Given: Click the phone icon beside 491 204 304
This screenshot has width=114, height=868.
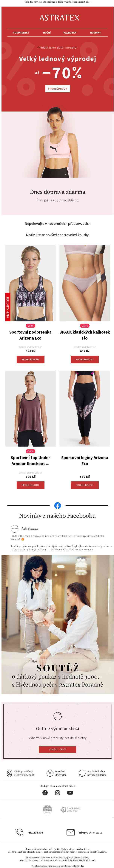Looking at the screenshot, I should (x=19, y=832).
